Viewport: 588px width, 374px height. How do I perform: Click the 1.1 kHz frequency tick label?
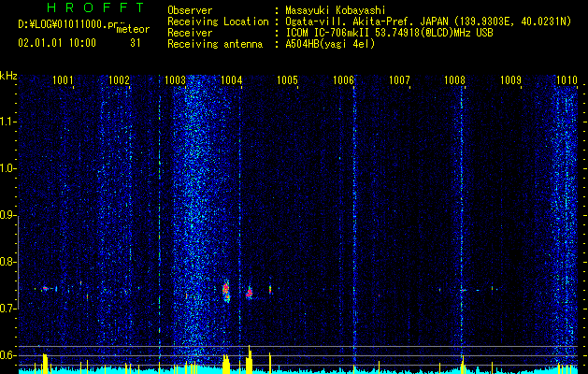point(7,122)
